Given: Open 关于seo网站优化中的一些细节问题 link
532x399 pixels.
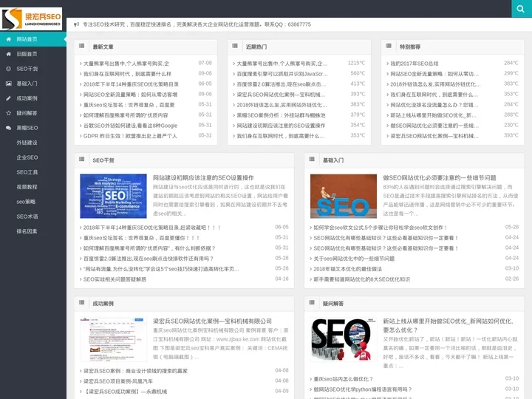Looking at the screenshot, I should coord(352,259).
